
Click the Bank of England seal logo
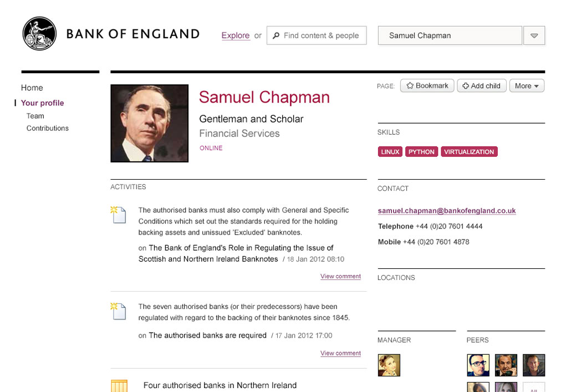click(x=39, y=34)
